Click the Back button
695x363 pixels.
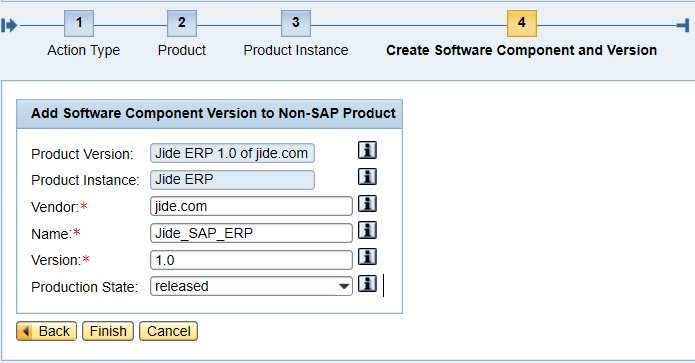[47, 331]
